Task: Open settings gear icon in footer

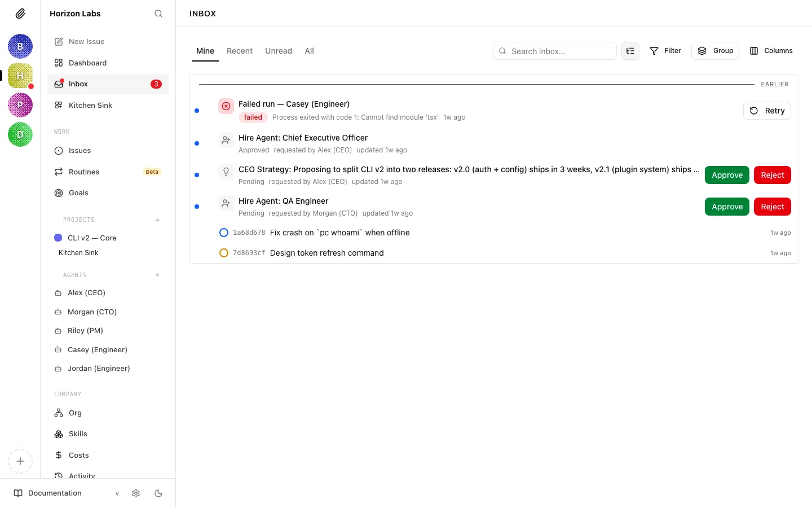Action: [x=136, y=493]
